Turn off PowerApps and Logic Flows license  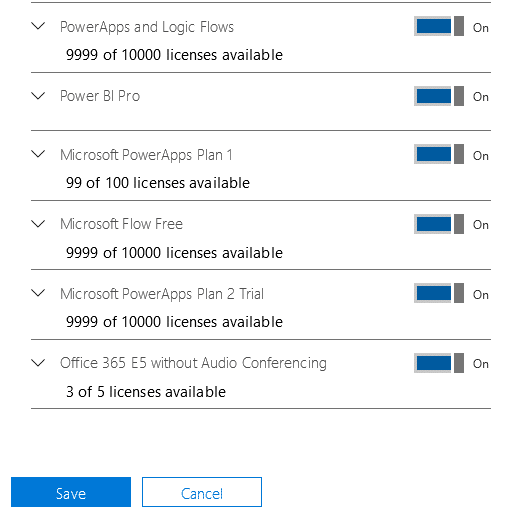pos(439,26)
